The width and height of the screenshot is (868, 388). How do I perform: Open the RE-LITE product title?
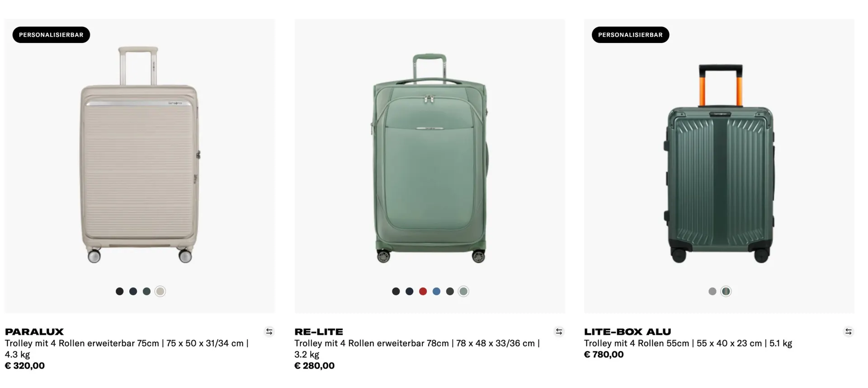pyautogui.click(x=319, y=332)
